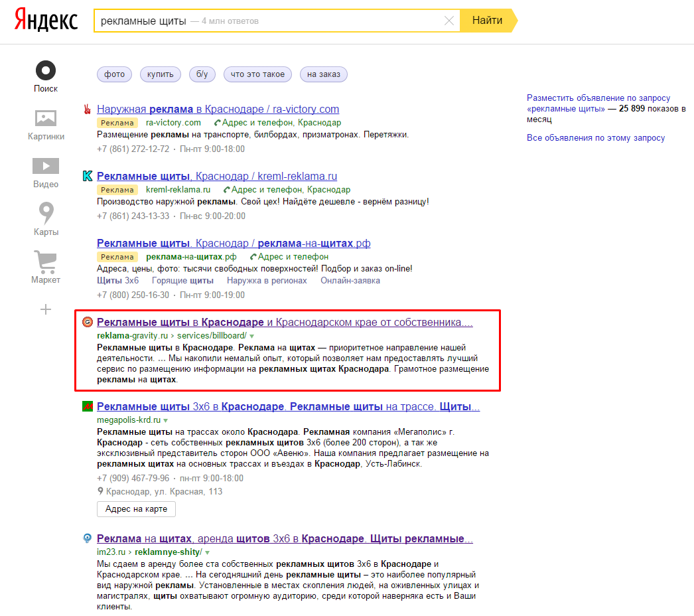Screen dimensions: 694x616
Task: Expand dropdown arrow next to services/billboard/
Action: pyautogui.click(x=251, y=336)
